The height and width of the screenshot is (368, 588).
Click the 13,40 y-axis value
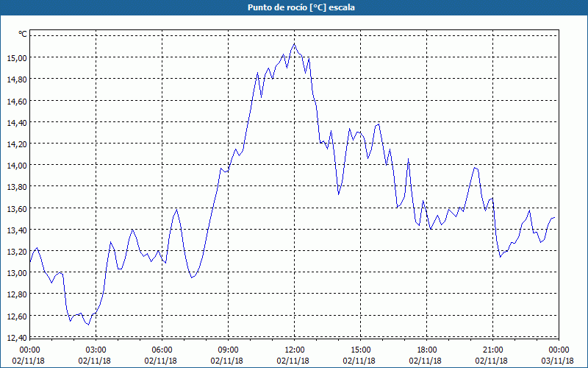pyautogui.click(x=17, y=230)
